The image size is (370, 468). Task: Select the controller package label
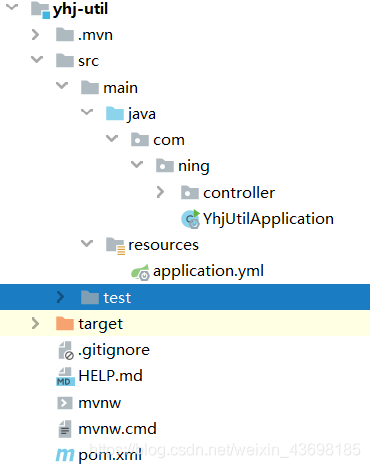[239, 193]
